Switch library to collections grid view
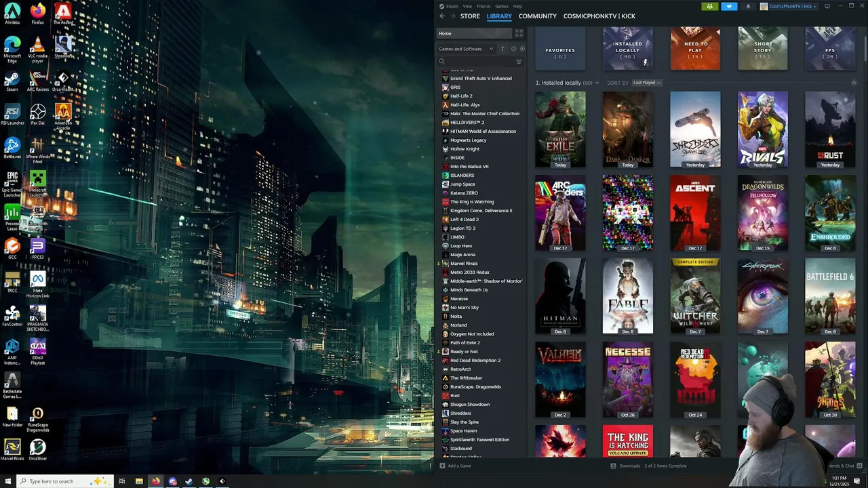This screenshot has height=488, width=868. (519, 33)
